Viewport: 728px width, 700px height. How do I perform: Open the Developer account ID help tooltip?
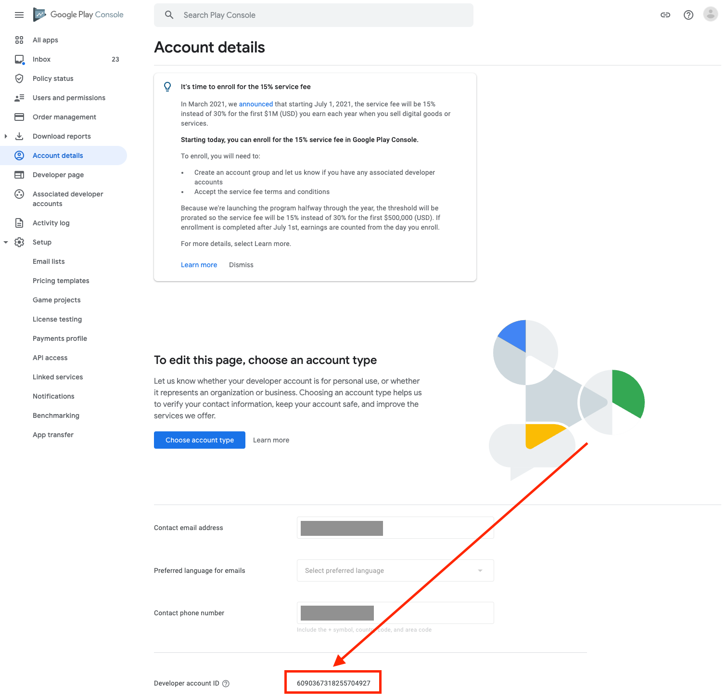coord(226,684)
